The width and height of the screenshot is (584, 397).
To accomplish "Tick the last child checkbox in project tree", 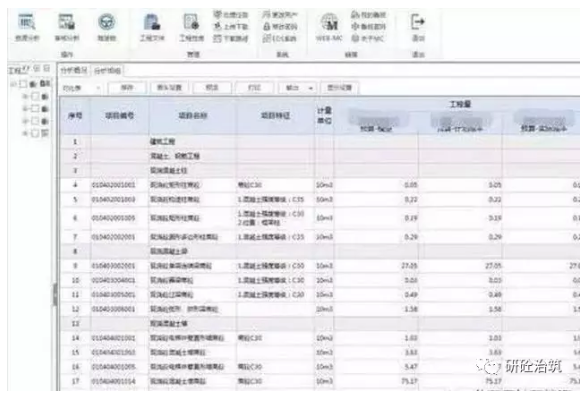I will (x=35, y=133).
